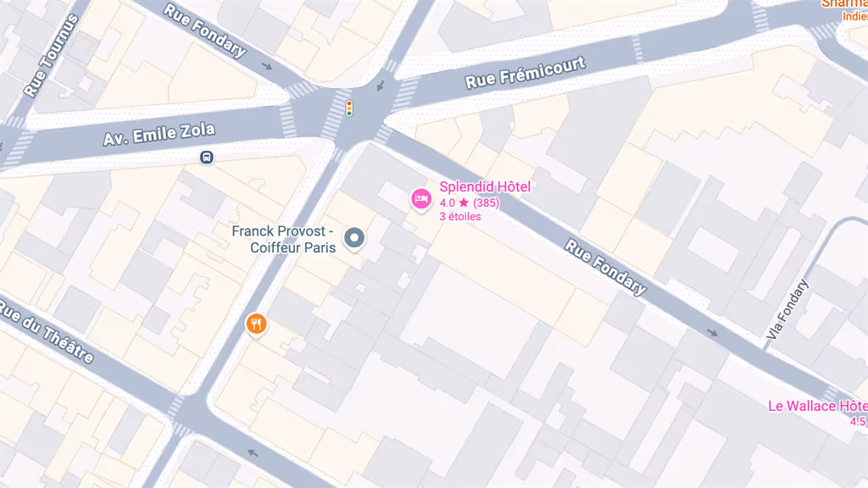Click the Villa Fondary street label
The image size is (868, 488).
787,309
